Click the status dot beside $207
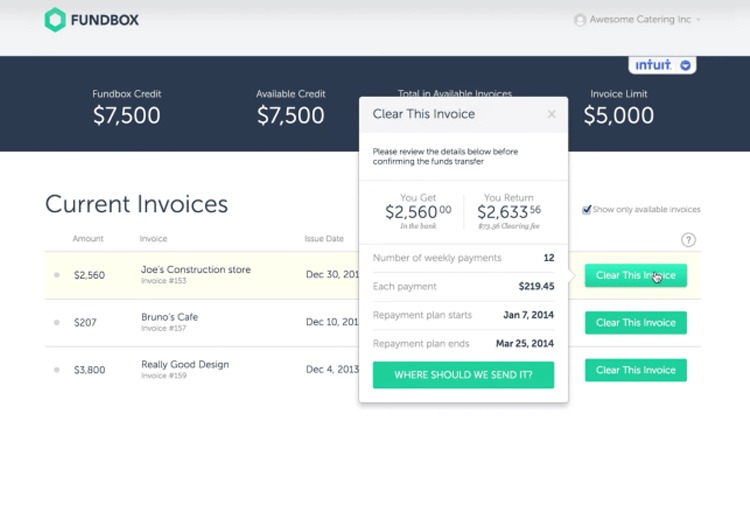Screen dimensions: 750x515 click(x=56, y=322)
